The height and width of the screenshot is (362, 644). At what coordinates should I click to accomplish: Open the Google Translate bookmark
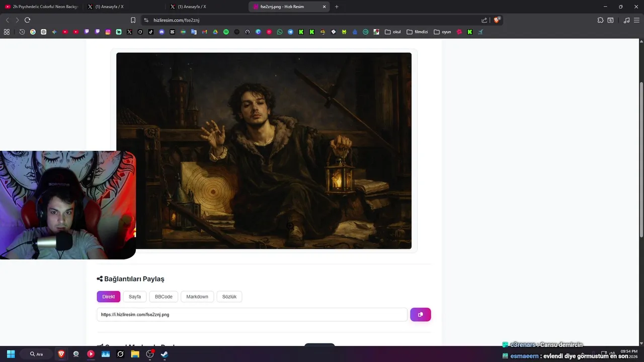click(194, 32)
